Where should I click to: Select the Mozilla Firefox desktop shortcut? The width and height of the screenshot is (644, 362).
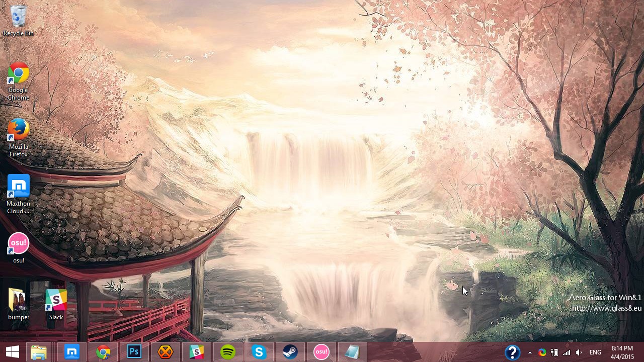click(19, 138)
